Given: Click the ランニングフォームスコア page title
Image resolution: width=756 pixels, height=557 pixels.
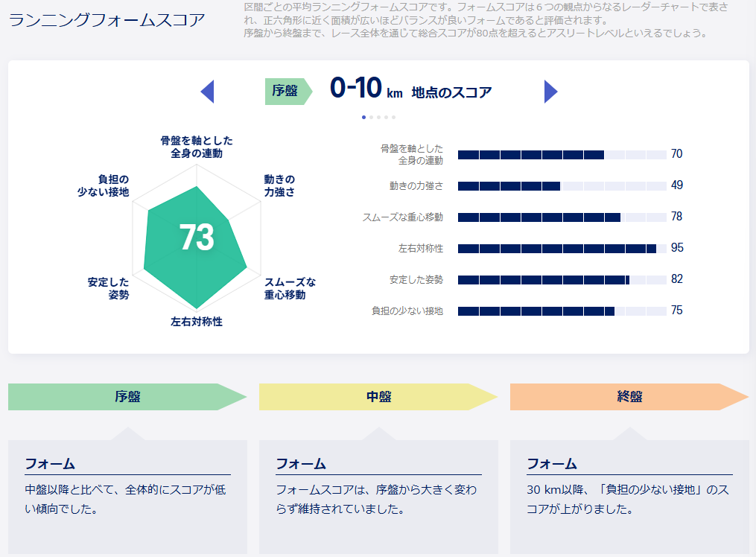Looking at the screenshot, I should [x=107, y=20].
